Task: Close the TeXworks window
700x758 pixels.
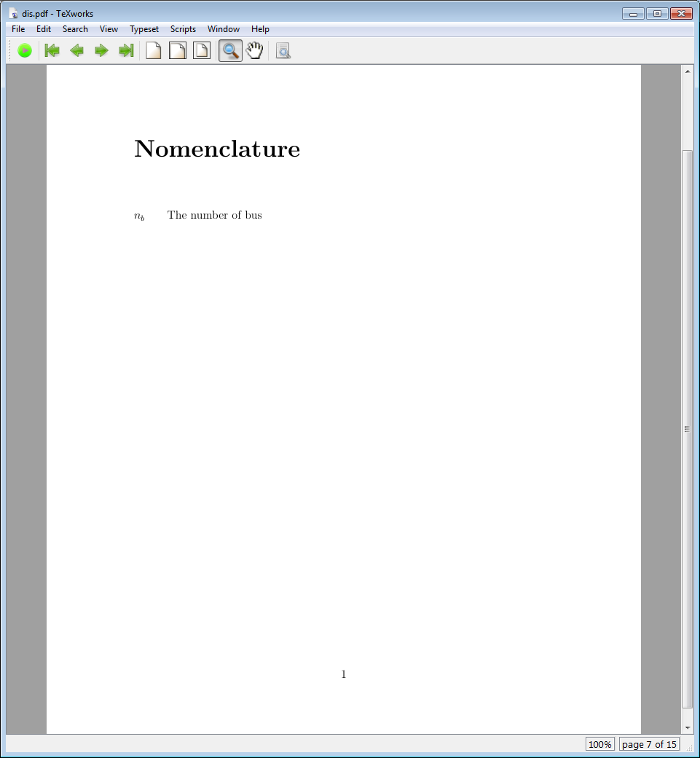Action: [682, 14]
